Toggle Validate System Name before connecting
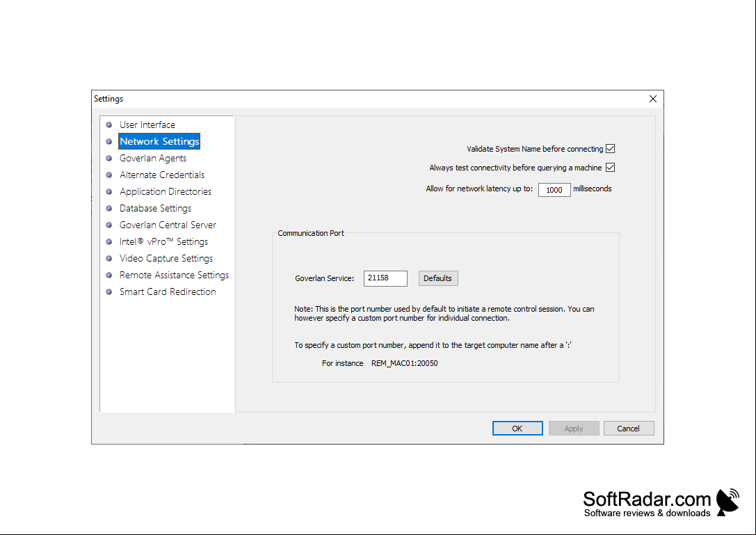 (611, 149)
